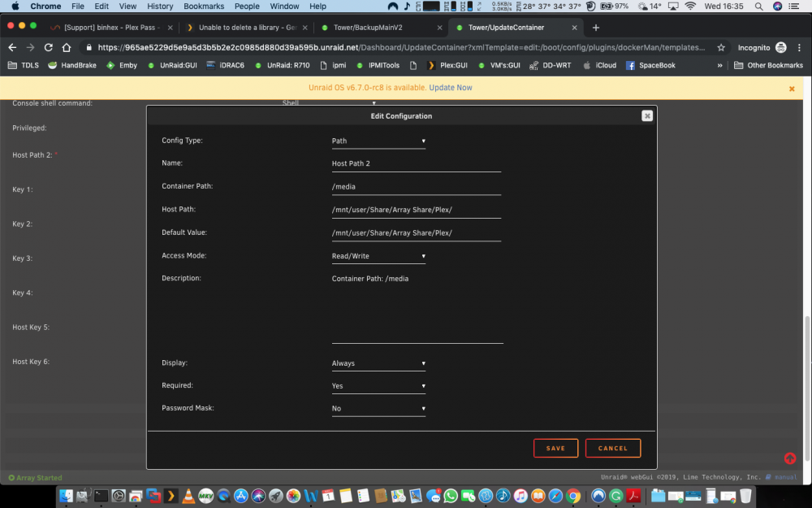Screen dimensions: 812x508
Task: Click the Description text area
Action: (x=417, y=308)
